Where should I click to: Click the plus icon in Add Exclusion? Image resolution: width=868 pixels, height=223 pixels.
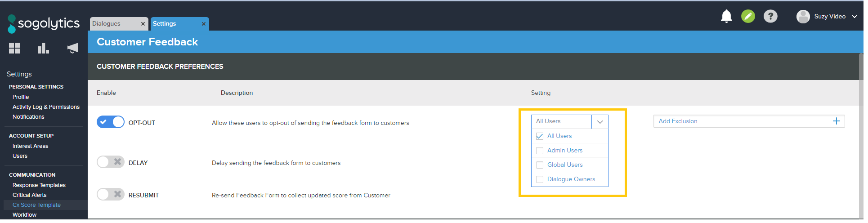[x=836, y=121]
